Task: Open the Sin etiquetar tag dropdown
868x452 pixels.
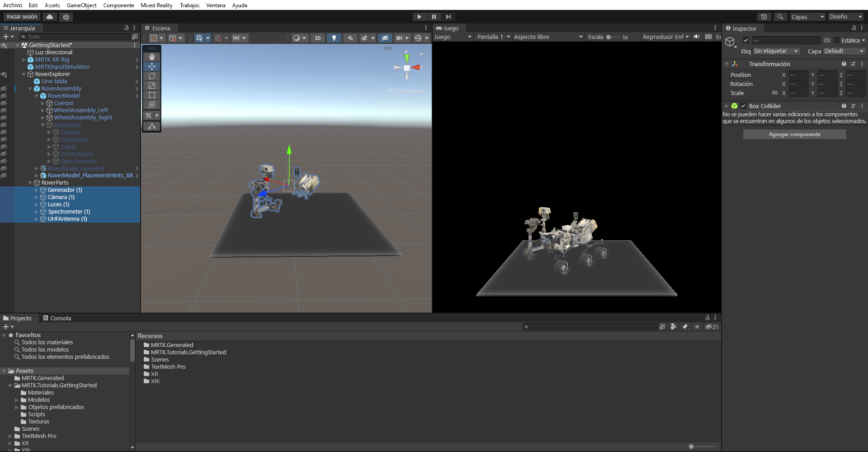Action: pyautogui.click(x=776, y=51)
